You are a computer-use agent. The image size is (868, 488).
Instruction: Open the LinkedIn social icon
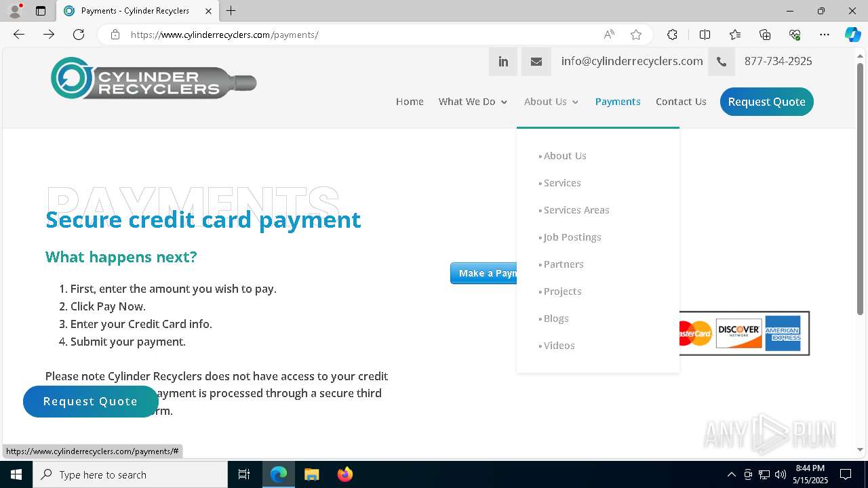tap(503, 62)
